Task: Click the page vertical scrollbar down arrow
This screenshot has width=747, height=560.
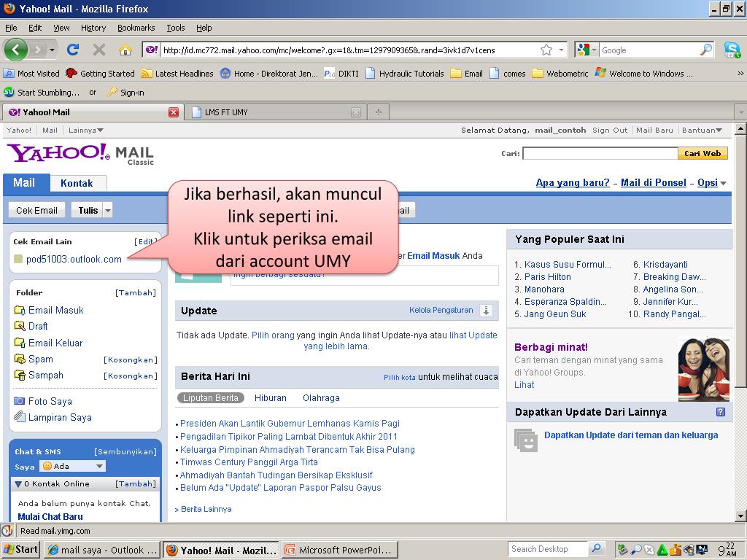Action: [x=740, y=516]
